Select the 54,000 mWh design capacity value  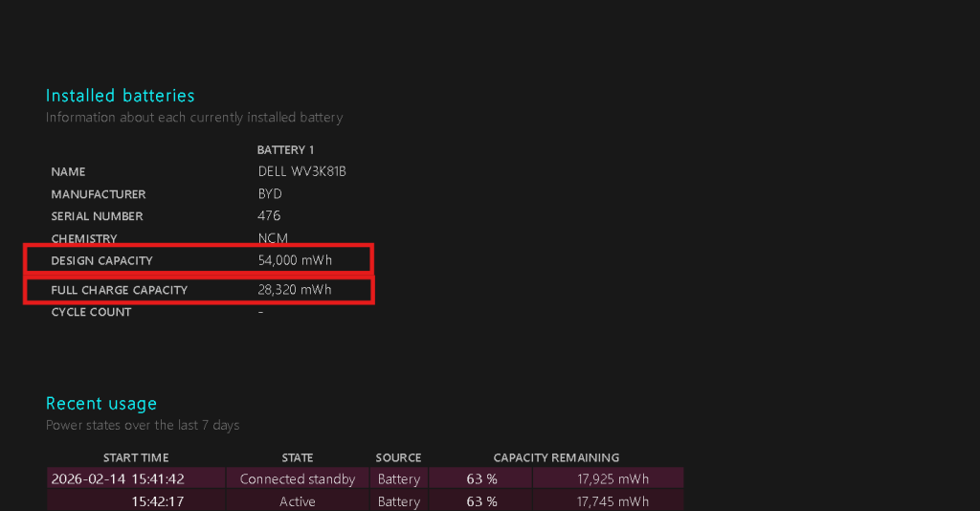pyautogui.click(x=295, y=261)
